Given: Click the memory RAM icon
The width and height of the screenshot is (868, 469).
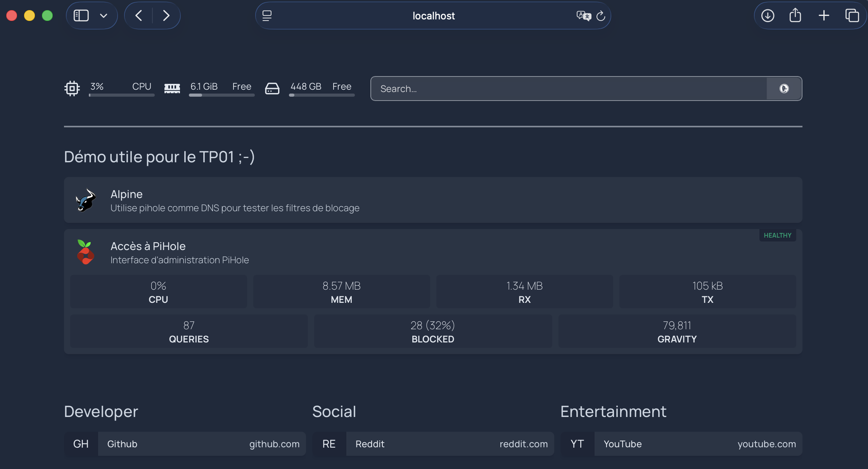Looking at the screenshot, I should 172,89.
